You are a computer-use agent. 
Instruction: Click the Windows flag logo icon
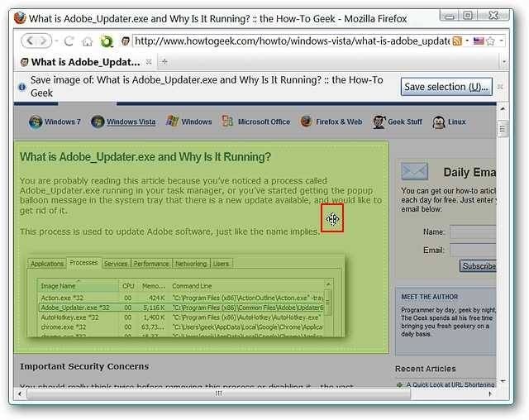[172, 121]
